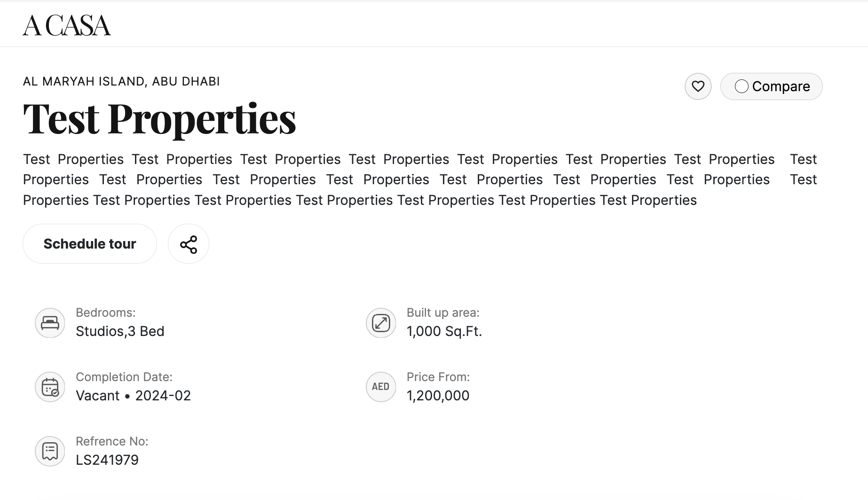Select the Compare radio circle
The height and width of the screenshot is (500, 868).
[x=742, y=86]
